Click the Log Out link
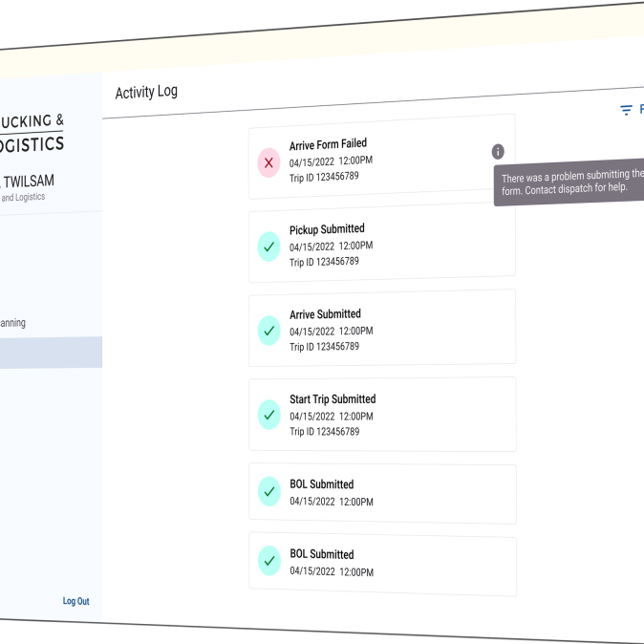The height and width of the screenshot is (644, 644). [75, 601]
